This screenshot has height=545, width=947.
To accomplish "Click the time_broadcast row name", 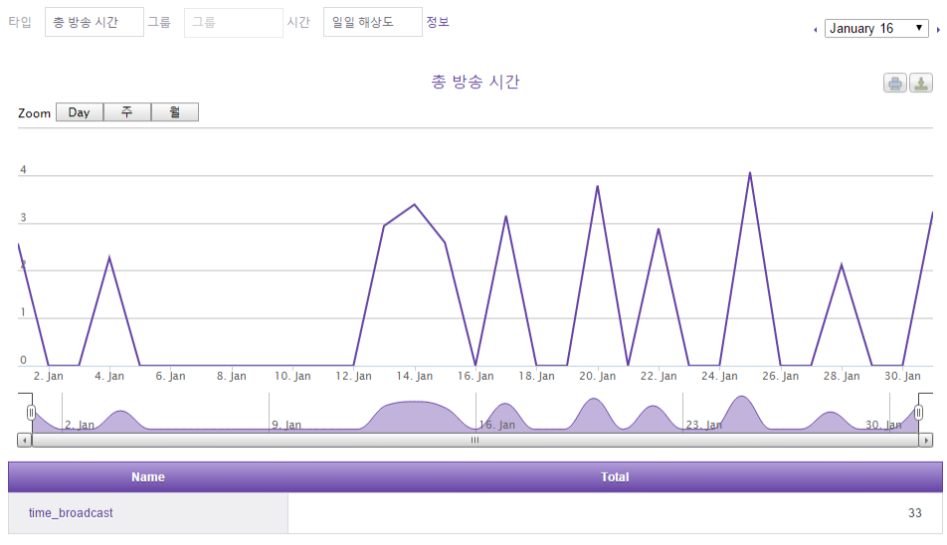I will point(71,513).
